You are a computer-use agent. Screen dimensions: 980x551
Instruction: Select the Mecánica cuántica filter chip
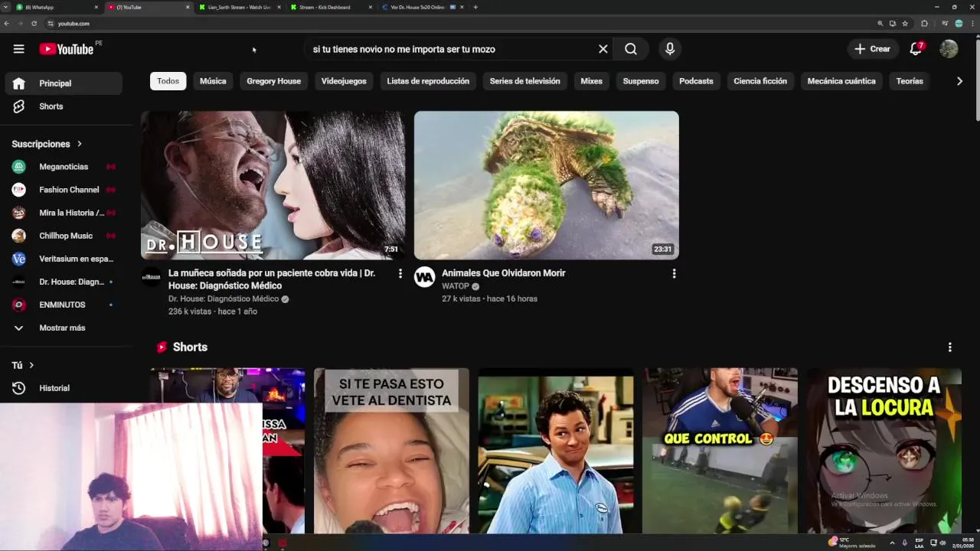(841, 81)
